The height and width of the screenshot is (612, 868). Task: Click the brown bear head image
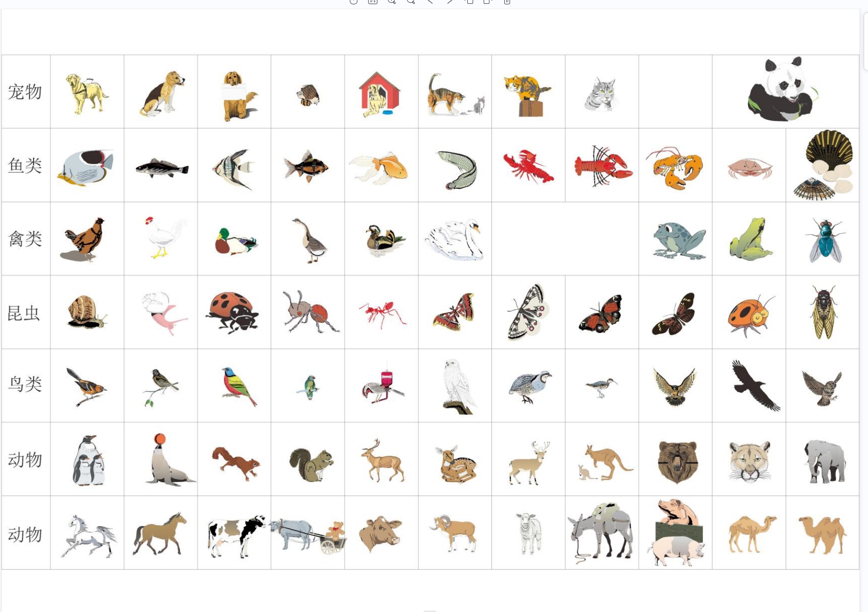pyautogui.click(x=677, y=461)
